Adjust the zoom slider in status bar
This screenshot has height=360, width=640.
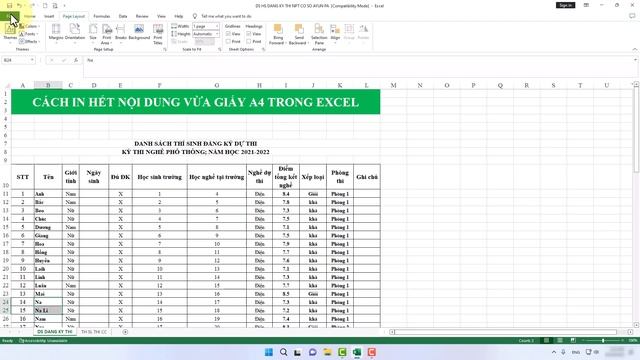(603, 340)
